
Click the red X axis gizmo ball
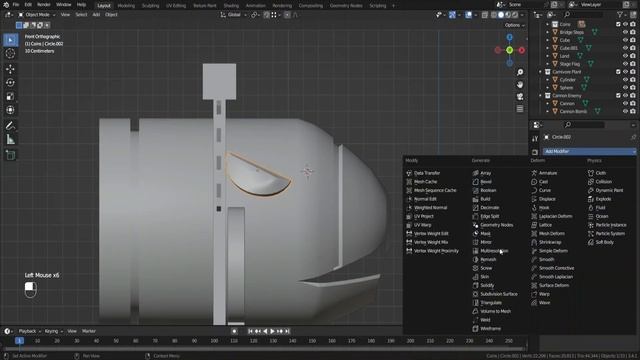pos(522,50)
